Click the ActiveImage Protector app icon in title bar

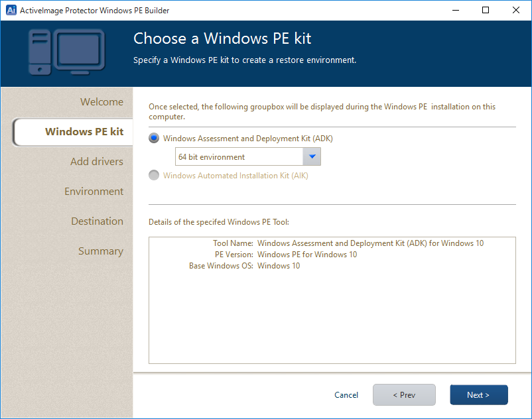coord(11,10)
